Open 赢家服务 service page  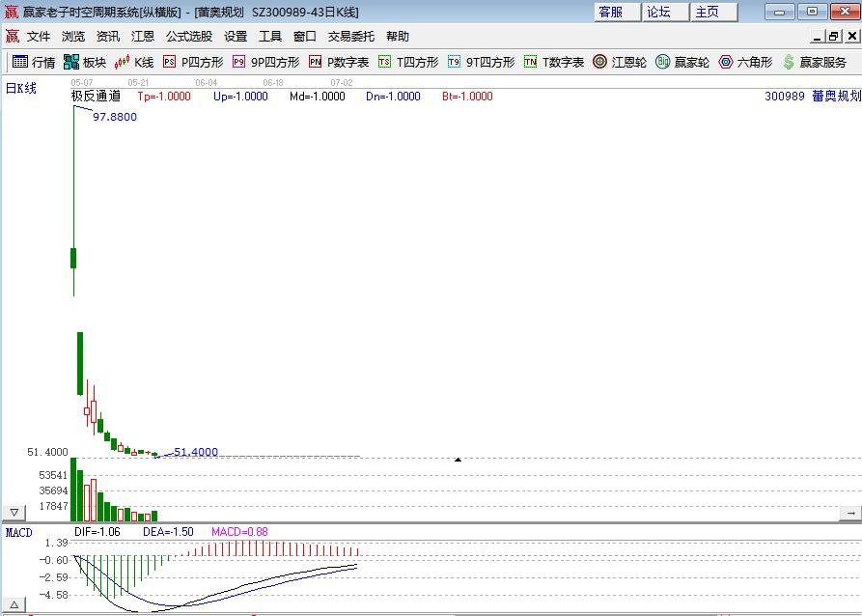[x=814, y=62]
